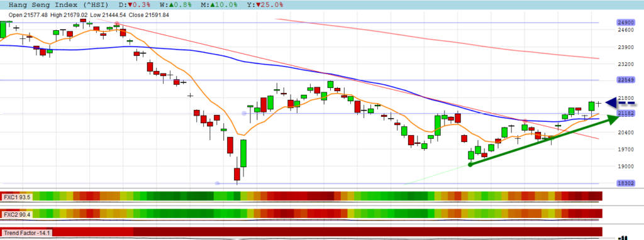Click the Trend Factor -14.1 indicator label

tap(27, 232)
